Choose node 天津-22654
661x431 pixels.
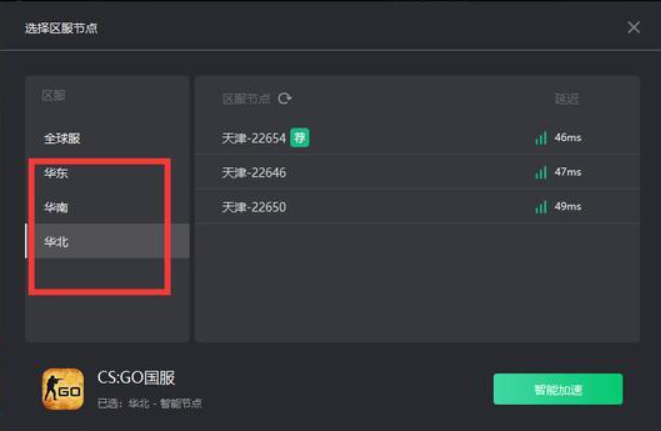point(417,138)
